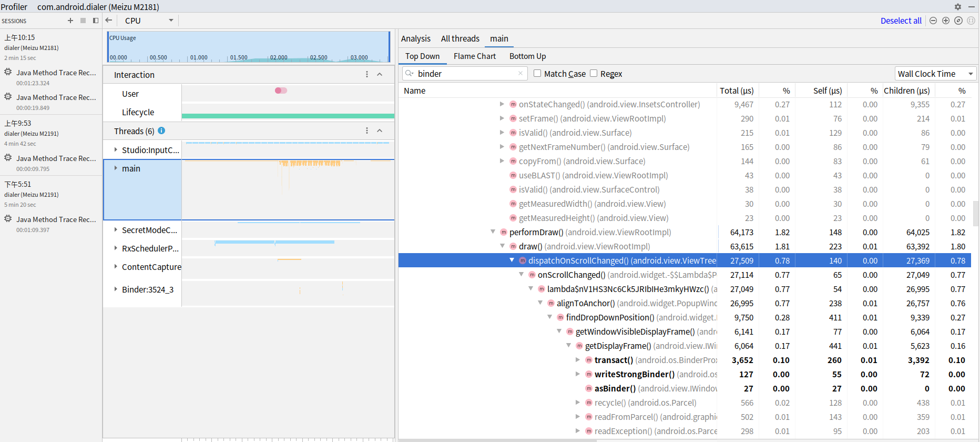Open the Wall Clock Time dropdown
The height and width of the screenshot is (442, 980).
[x=935, y=74]
